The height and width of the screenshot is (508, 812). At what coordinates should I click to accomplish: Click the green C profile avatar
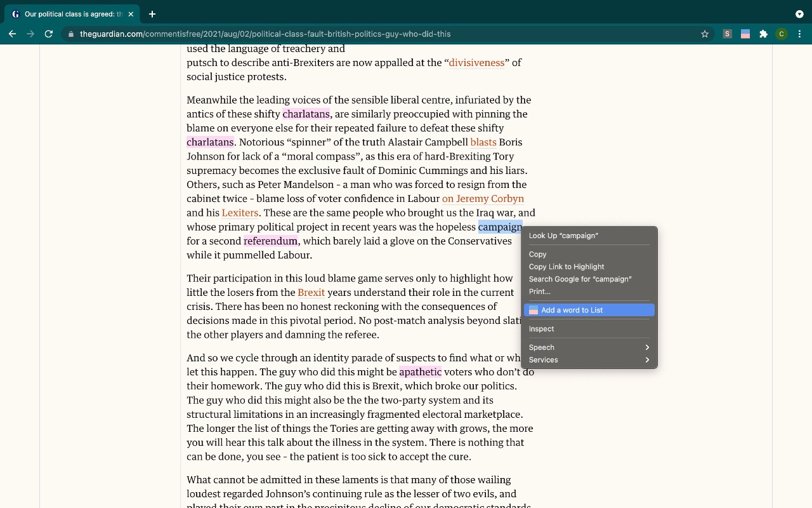coord(782,34)
